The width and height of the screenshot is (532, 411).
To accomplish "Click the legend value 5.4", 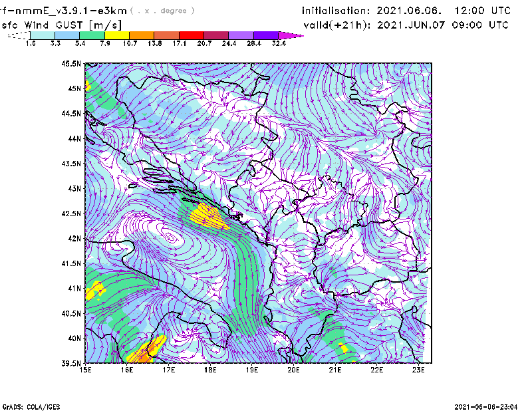I will 80,43.
